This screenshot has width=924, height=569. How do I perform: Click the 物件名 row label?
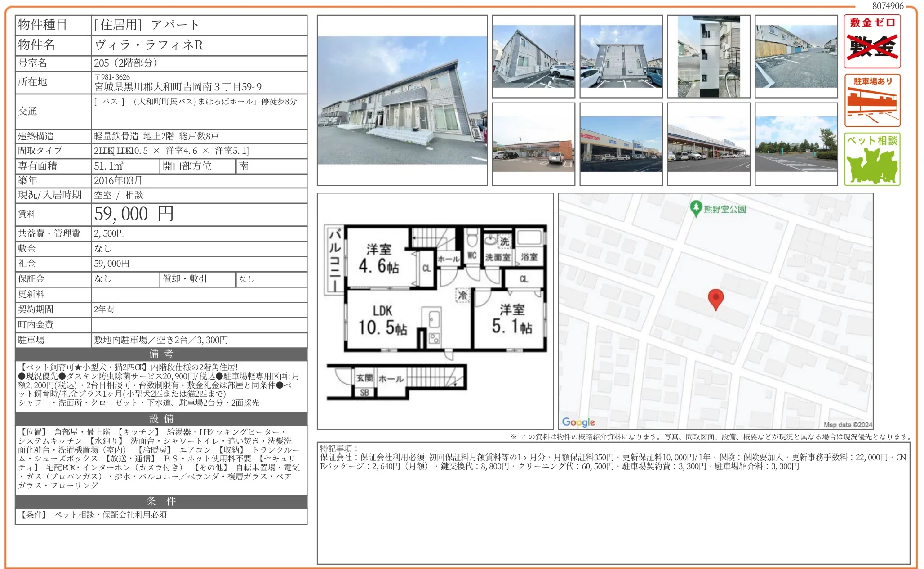37,45
